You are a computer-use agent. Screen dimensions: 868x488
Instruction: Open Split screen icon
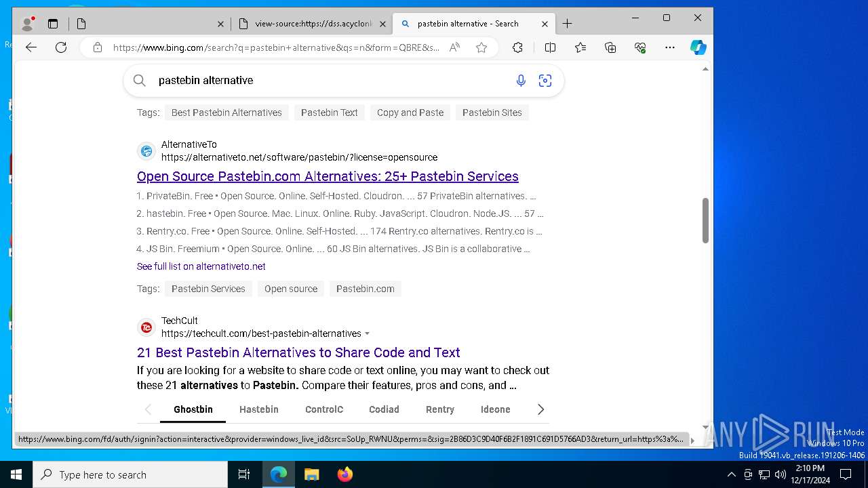click(550, 47)
